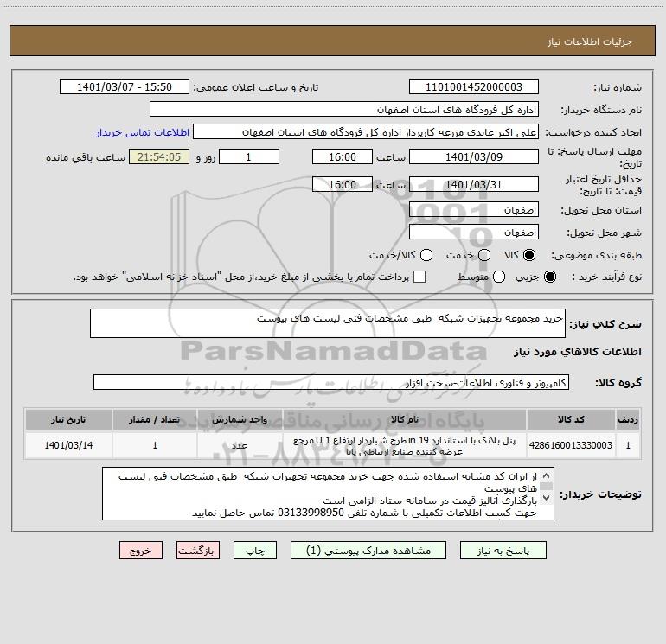Select the کالا radio button
The width and height of the screenshot is (666, 644).
tap(529, 255)
